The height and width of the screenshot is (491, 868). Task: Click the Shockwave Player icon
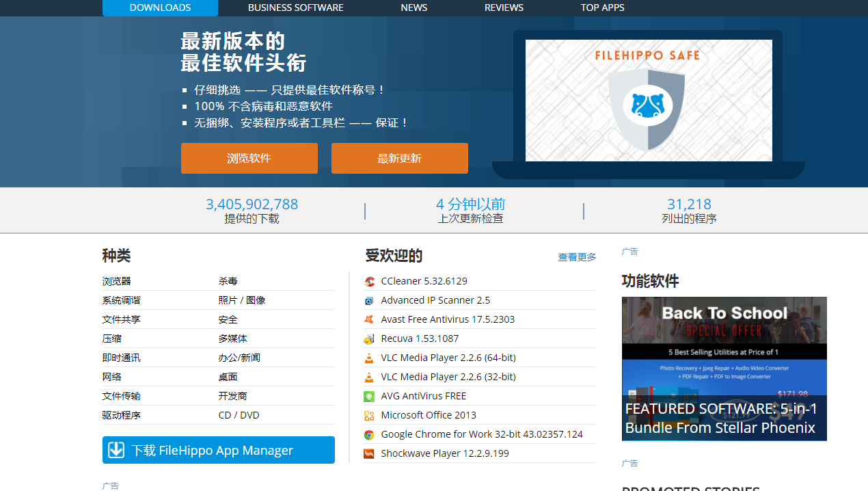click(x=369, y=453)
